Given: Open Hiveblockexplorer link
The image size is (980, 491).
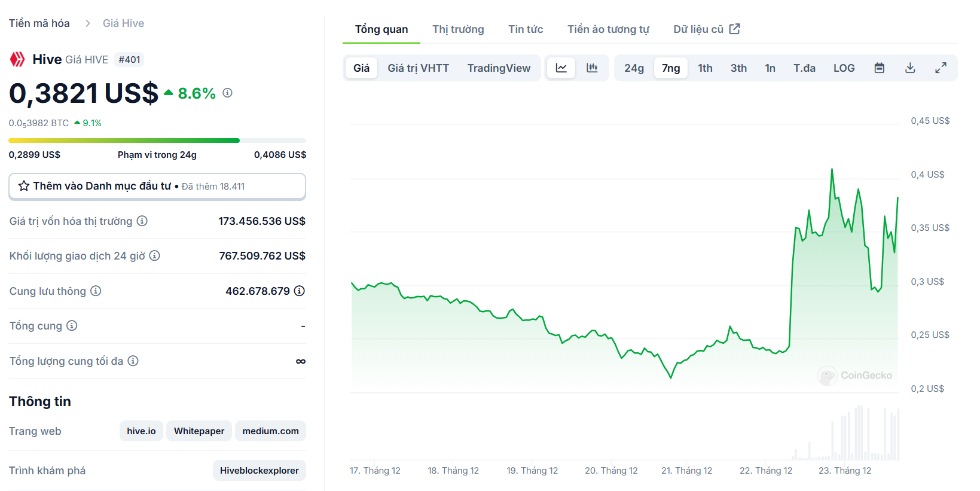Looking at the screenshot, I should (x=259, y=471).
